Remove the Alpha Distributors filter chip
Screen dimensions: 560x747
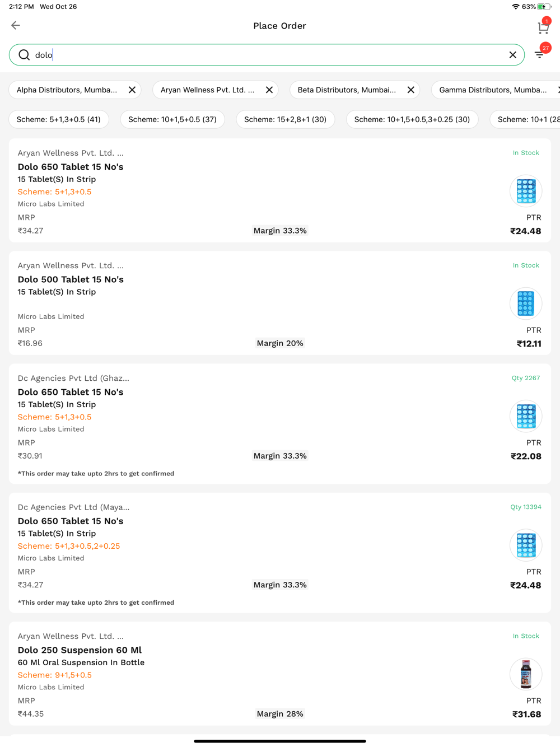[132, 90]
